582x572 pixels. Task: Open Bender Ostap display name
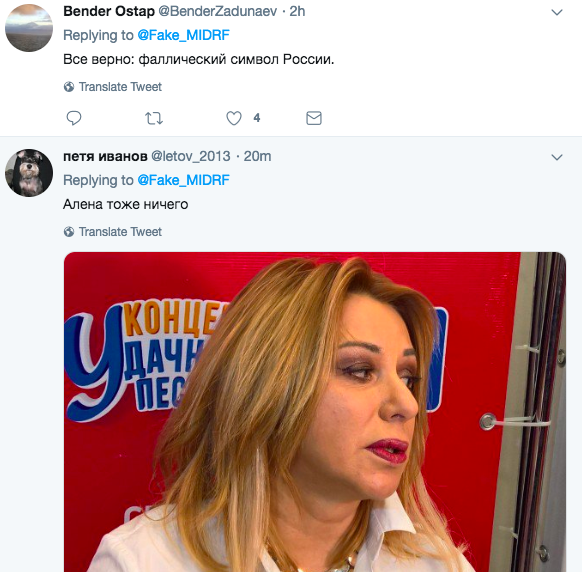(x=109, y=11)
